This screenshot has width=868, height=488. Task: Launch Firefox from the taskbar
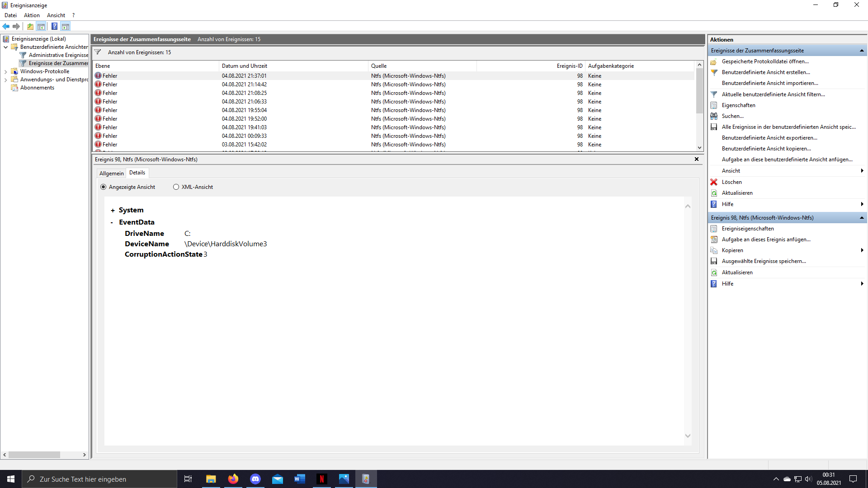(233, 479)
